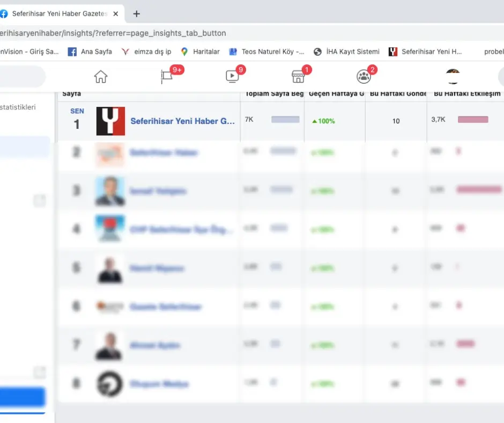Click the rank 2 page thumbnail
The width and height of the screenshot is (504, 423).
(109, 155)
